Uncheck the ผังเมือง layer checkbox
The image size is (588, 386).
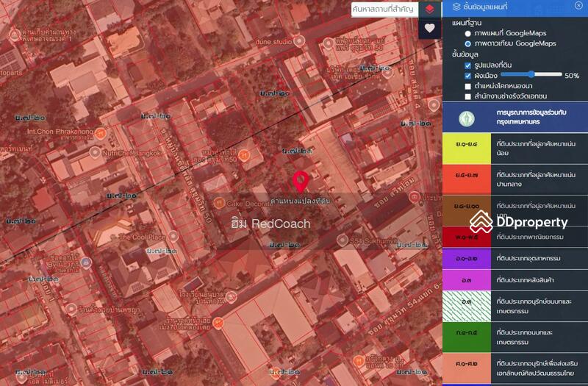point(467,76)
